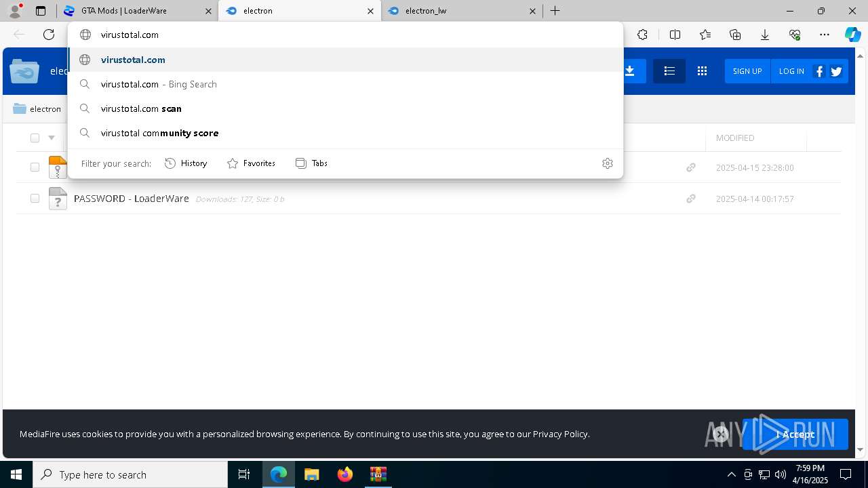Open Edge Settings and more menu
This screenshot has width=868, height=488.
click(x=825, y=35)
